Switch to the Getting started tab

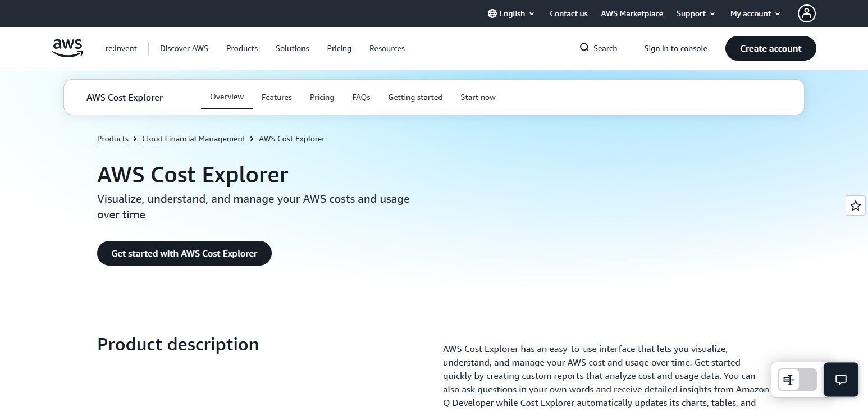415,97
